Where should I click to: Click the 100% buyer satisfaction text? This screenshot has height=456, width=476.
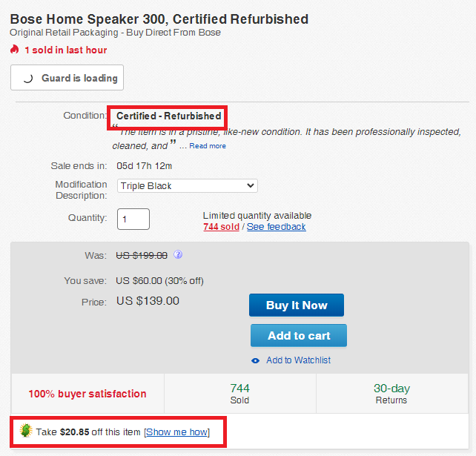(87, 394)
